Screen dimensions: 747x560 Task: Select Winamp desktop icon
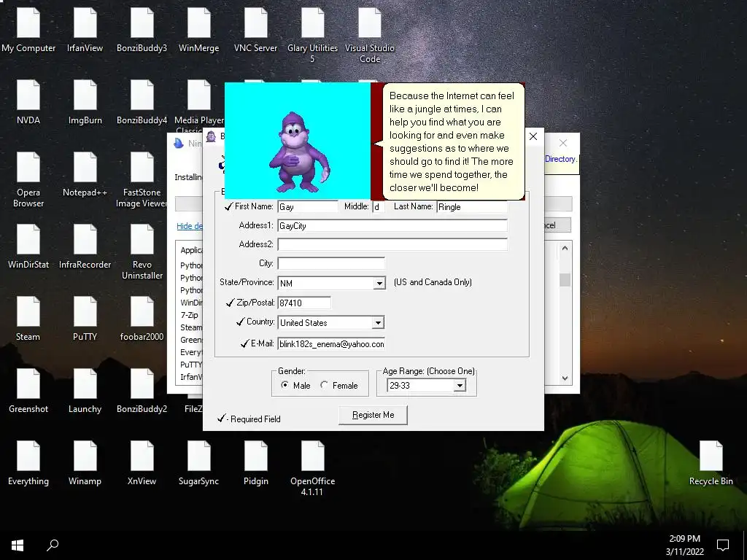click(x=85, y=464)
